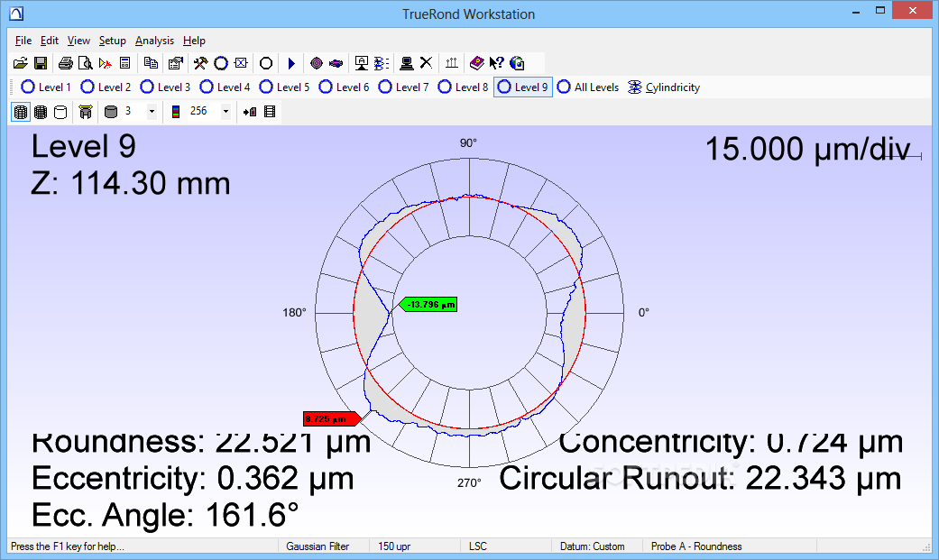Select Level 1

46,87
